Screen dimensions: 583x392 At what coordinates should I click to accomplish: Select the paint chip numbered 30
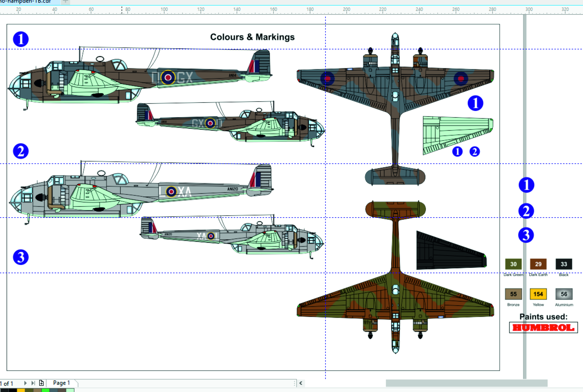pos(513,264)
